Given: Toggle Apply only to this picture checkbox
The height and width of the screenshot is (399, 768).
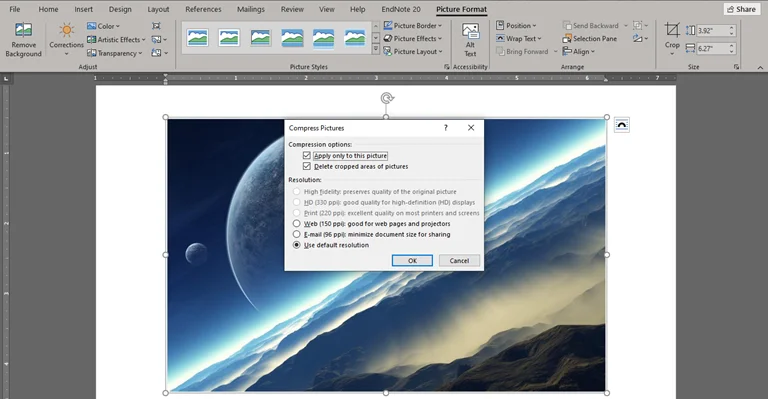Looking at the screenshot, I should coord(307,156).
